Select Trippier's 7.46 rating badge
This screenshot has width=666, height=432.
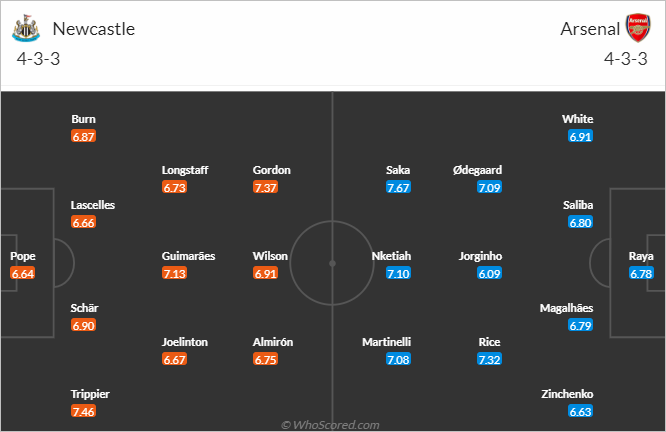pyautogui.click(x=83, y=411)
